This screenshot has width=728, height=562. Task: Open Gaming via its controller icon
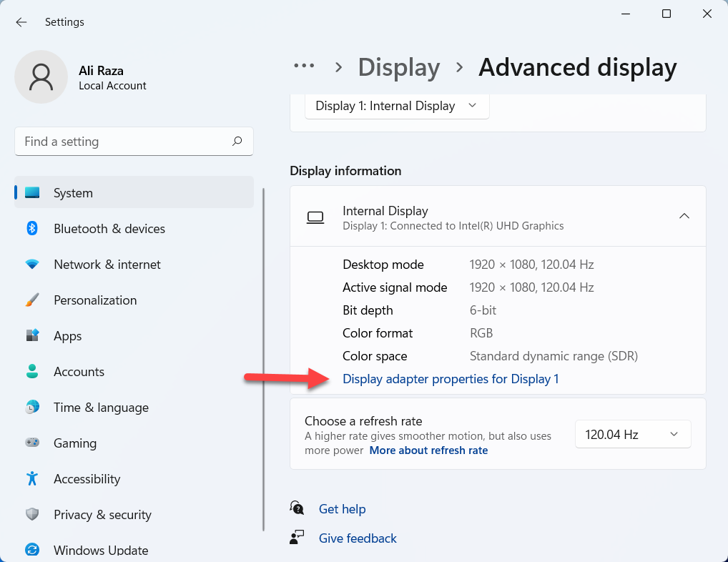pyautogui.click(x=32, y=443)
